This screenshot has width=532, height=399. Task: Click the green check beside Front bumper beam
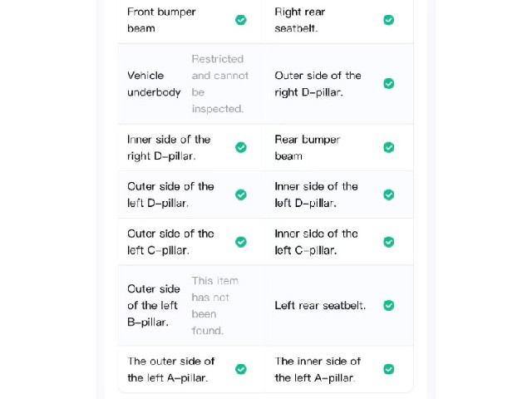pyautogui.click(x=241, y=20)
